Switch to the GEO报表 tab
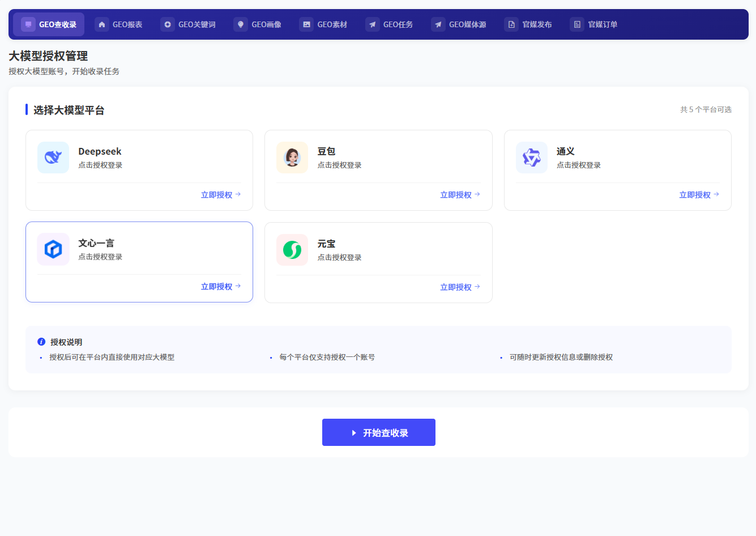 tap(118, 24)
